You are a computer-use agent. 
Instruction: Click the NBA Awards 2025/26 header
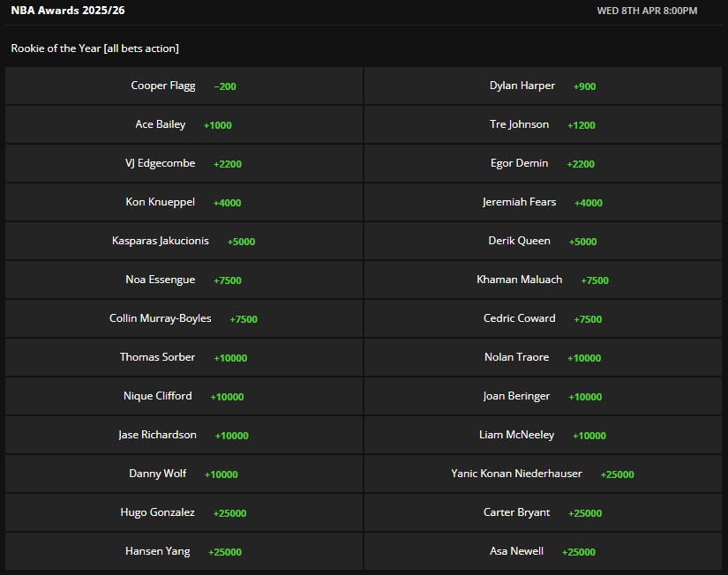68,11
